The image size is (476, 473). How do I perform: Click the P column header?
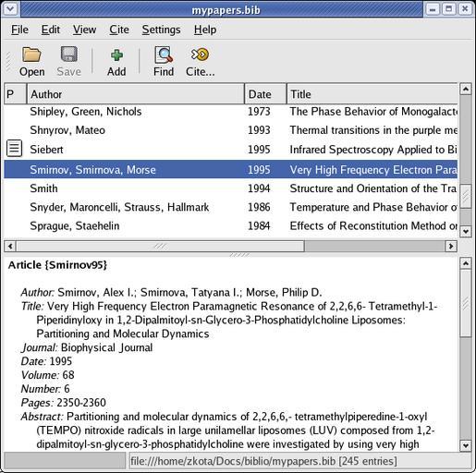15,94
